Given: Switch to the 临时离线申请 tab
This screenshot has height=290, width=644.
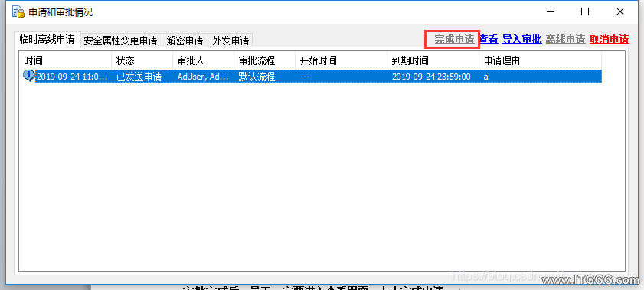Looking at the screenshot, I should (x=47, y=39).
